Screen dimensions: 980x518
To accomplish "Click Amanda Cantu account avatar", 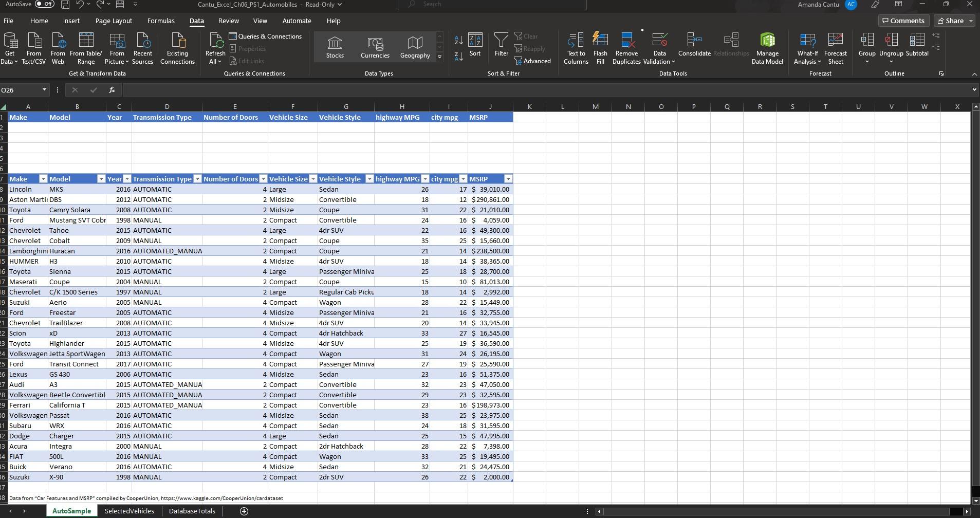I will 851,5.
